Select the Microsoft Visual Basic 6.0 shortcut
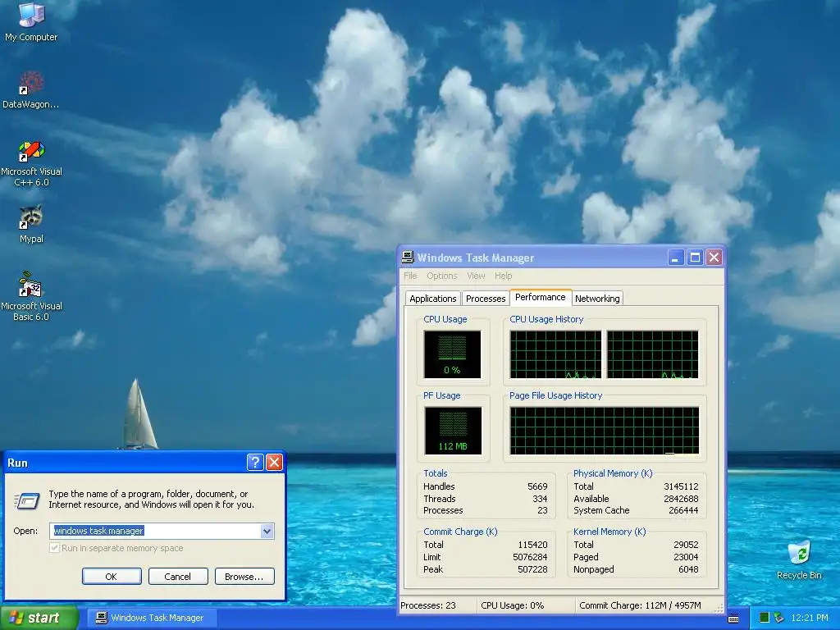Screen dimensions: 840x630 tap(31, 296)
